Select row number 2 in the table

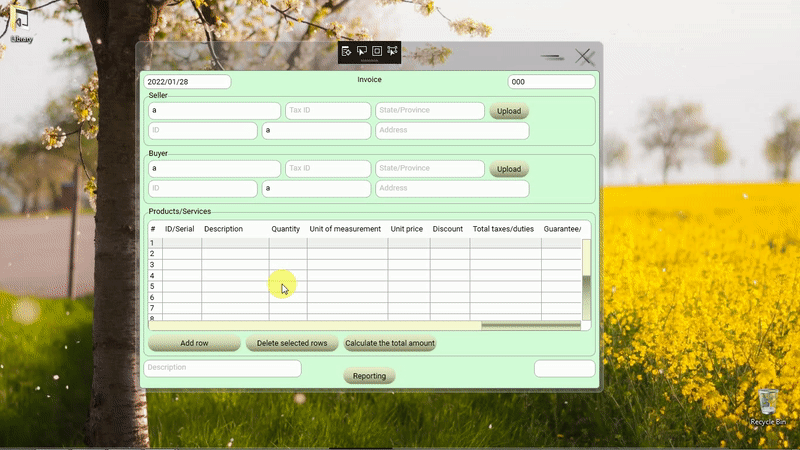[152, 254]
